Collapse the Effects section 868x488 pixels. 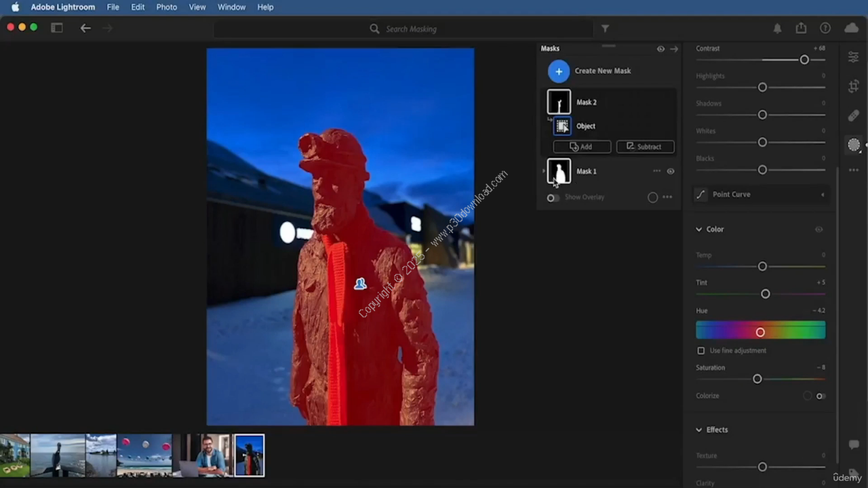point(699,430)
